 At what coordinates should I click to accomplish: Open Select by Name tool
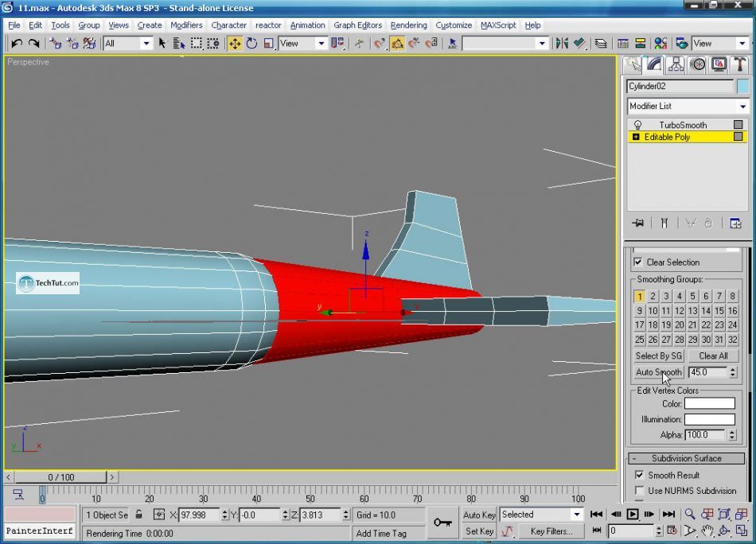point(179,44)
